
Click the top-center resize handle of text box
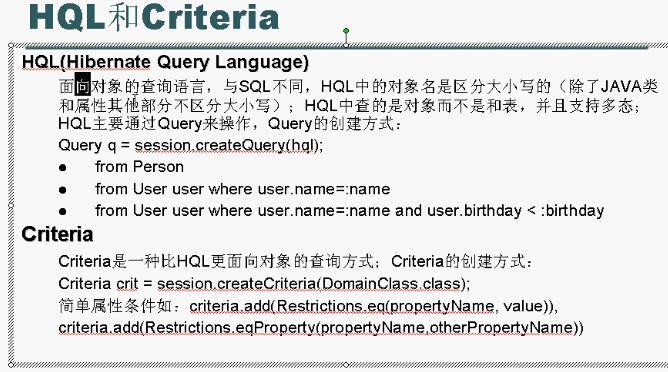[346, 45]
